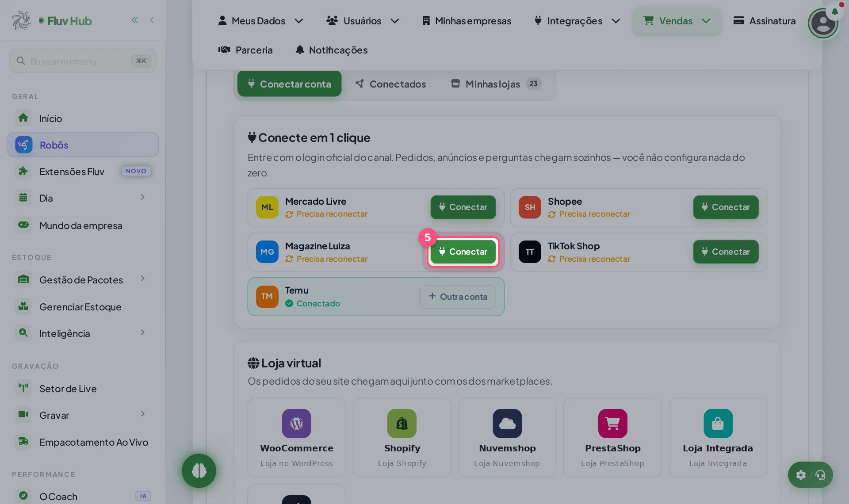The width and height of the screenshot is (849, 504).
Task: Open Mundo da empresa gamepad icon
Action: [x=23, y=225]
